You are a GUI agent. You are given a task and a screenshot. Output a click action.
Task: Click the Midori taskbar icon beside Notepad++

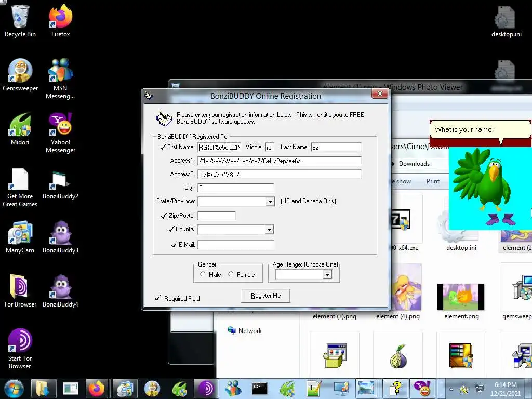(x=287, y=389)
